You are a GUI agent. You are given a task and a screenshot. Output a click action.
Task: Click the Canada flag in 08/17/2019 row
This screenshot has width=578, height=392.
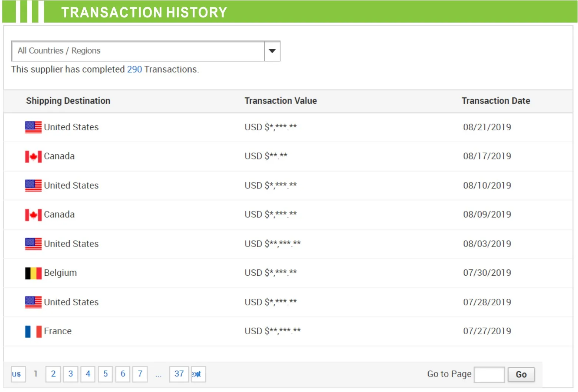coord(33,157)
